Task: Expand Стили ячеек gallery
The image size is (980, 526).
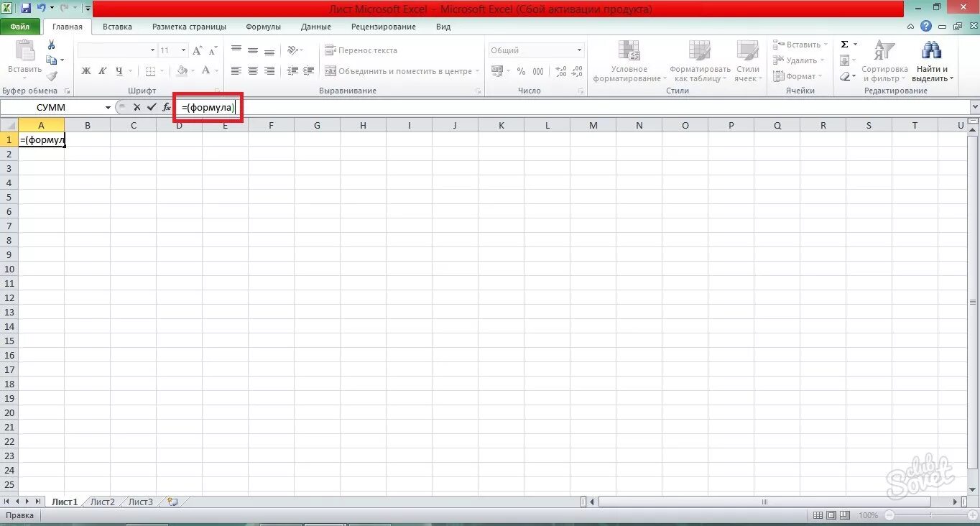Action: click(747, 61)
